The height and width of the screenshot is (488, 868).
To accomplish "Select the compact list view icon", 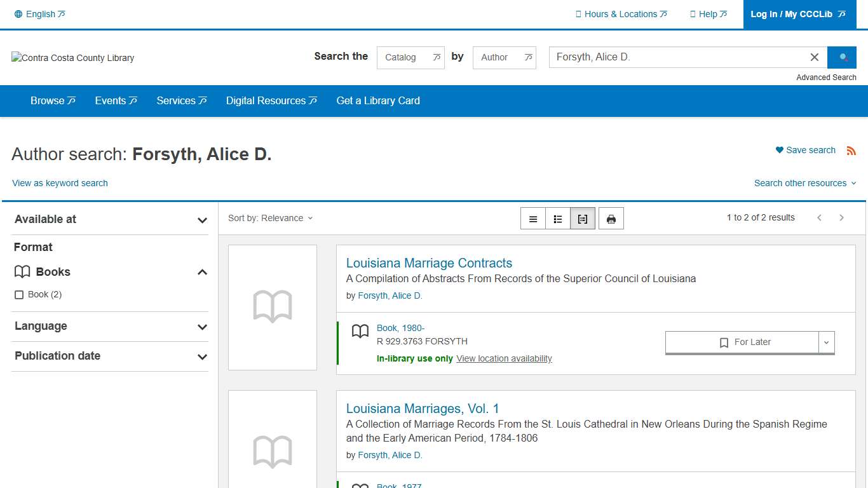I will pos(532,218).
